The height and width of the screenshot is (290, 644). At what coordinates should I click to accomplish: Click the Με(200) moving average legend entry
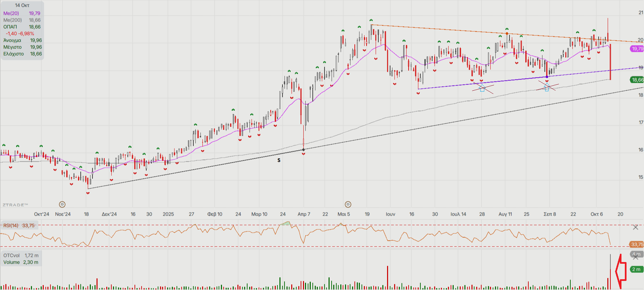pyautogui.click(x=12, y=20)
